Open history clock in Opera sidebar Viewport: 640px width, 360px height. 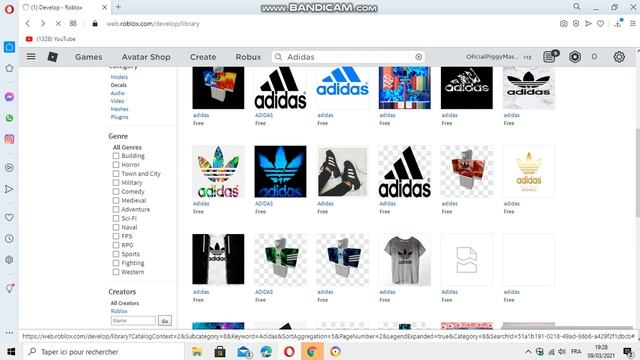pos(9,238)
